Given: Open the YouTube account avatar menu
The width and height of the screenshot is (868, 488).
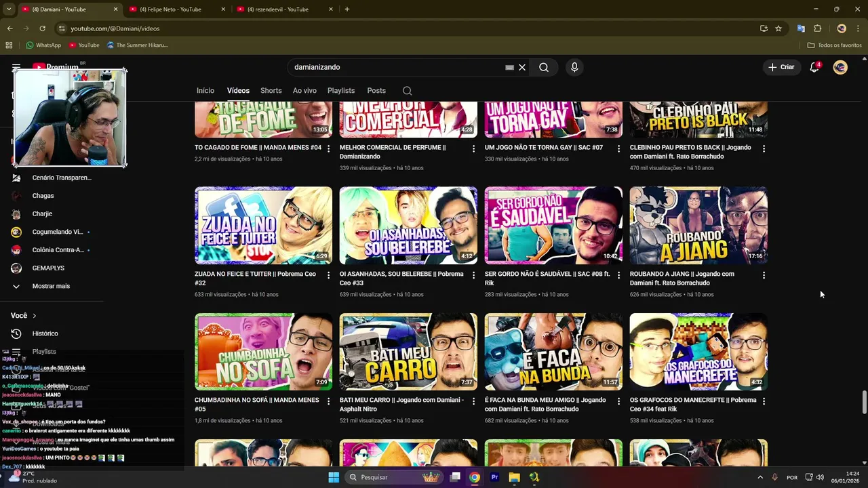Looking at the screenshot, I should (x=840, y=67).
